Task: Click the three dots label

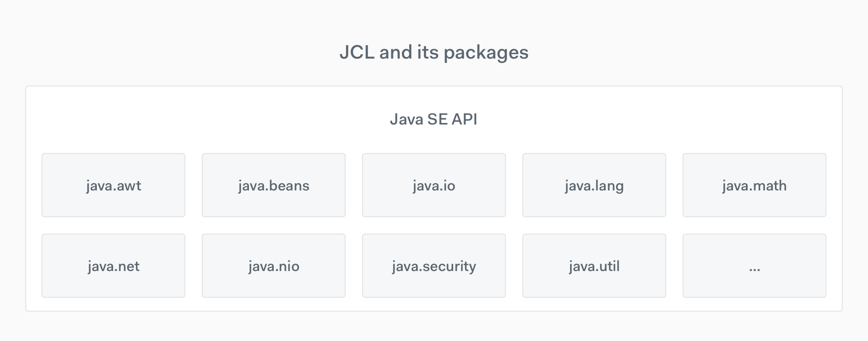Action: [x=755, y=269]
